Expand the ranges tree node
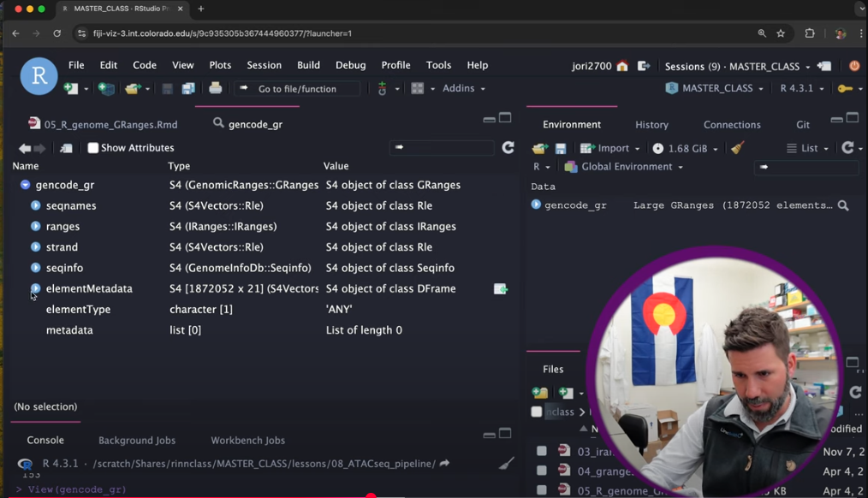The image size is (868, 498). click(35, 226)
